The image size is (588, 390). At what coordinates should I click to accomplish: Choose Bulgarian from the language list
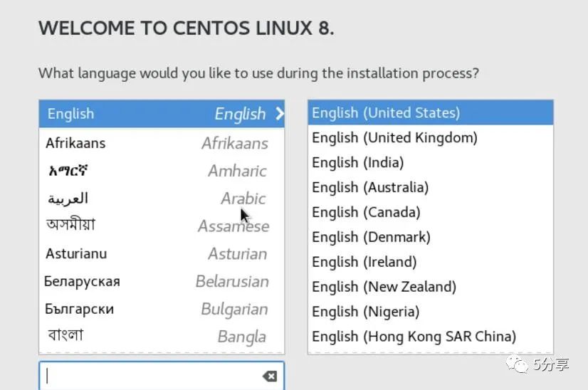point(162,309)
